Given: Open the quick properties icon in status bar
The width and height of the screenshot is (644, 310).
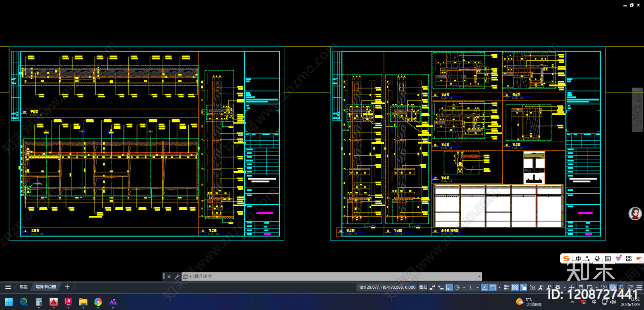Looking at the screenshot, I should tap(581, 287).
